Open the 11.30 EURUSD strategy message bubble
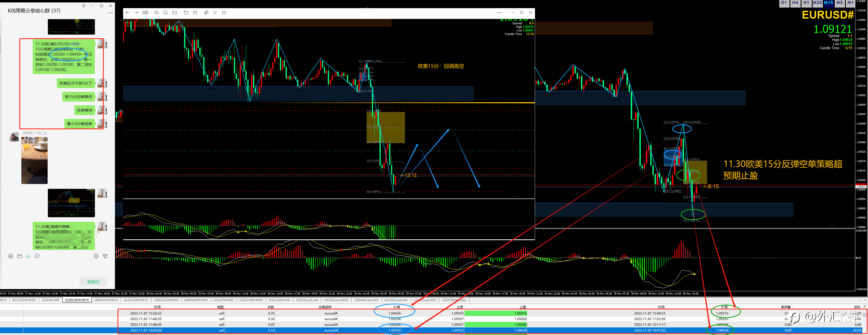 (64, 56)
